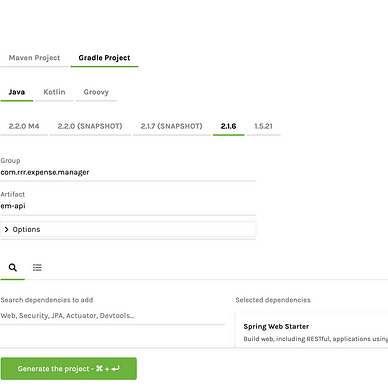Select Spring Boot version 1.5.21
Viewport: 388px width, 388px height.
tap(263, 126)
